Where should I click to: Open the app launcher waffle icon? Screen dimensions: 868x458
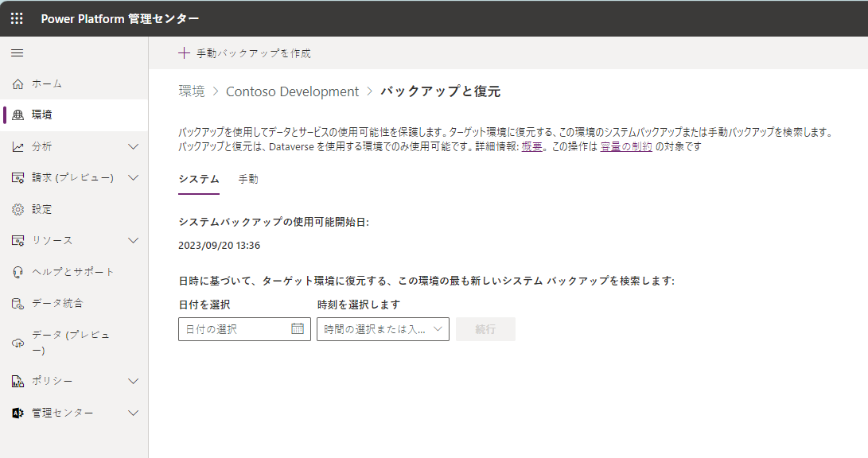click(x=16, y=18)
